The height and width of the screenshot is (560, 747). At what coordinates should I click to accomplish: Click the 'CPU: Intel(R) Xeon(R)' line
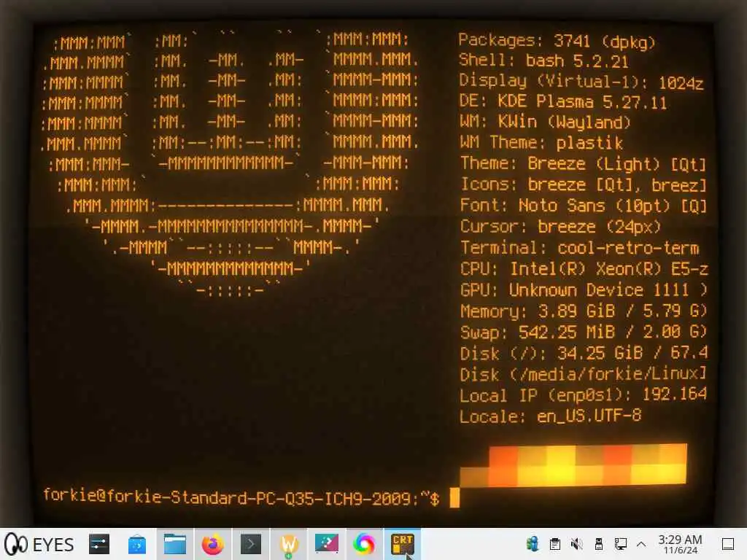point(584,269)
